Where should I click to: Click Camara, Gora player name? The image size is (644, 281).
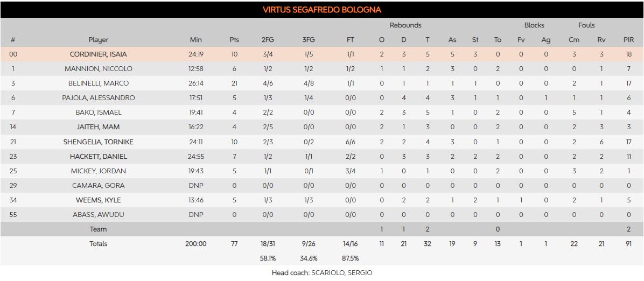[99, 186]
